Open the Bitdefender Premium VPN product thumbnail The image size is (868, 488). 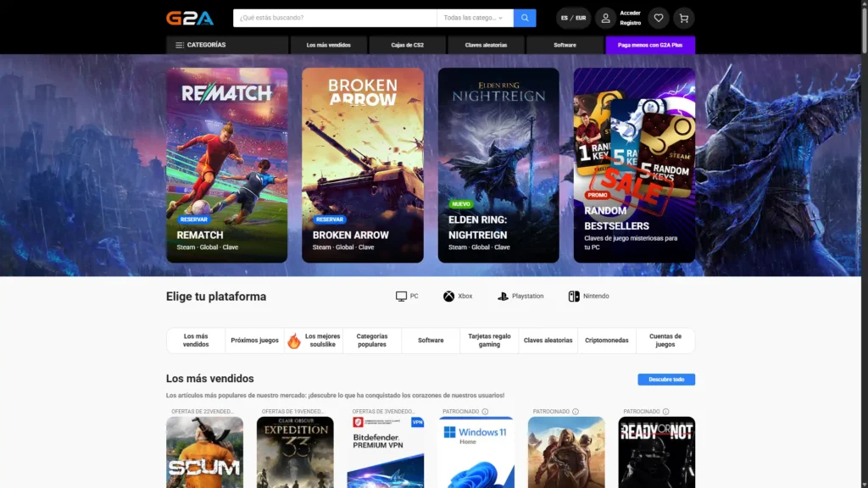[x=386, y=452]
